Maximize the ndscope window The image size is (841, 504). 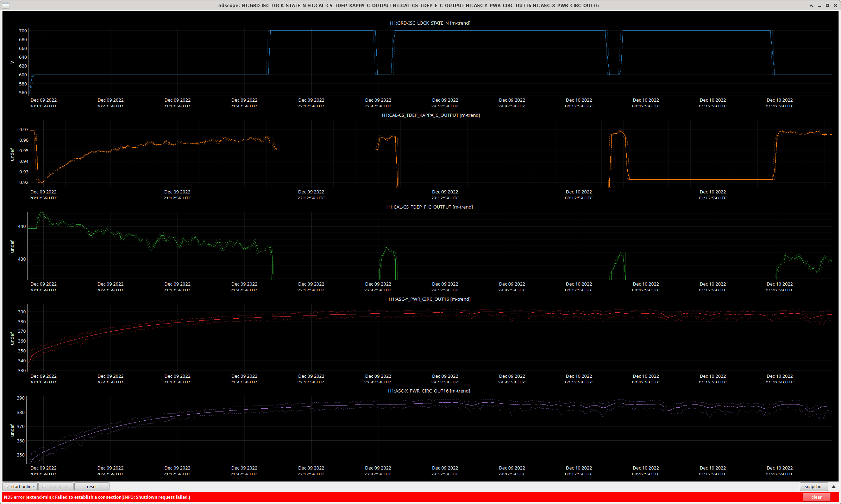click(827, 5)
